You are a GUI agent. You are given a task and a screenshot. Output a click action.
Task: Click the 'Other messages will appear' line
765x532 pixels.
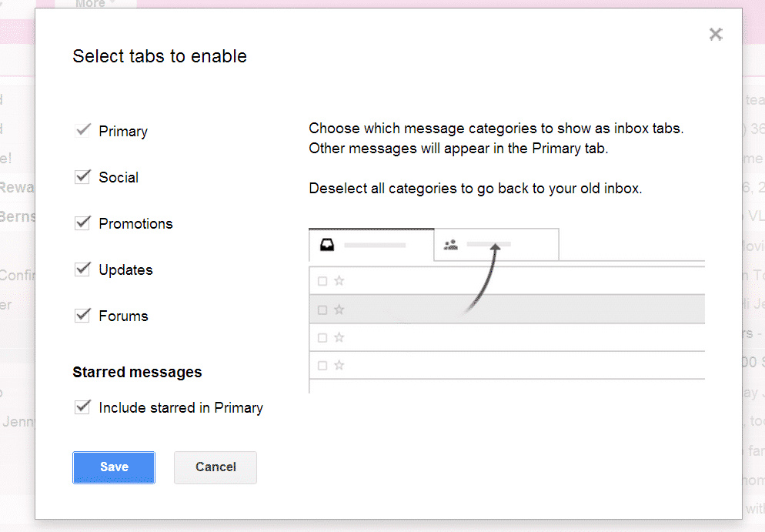tap(459, 149)
